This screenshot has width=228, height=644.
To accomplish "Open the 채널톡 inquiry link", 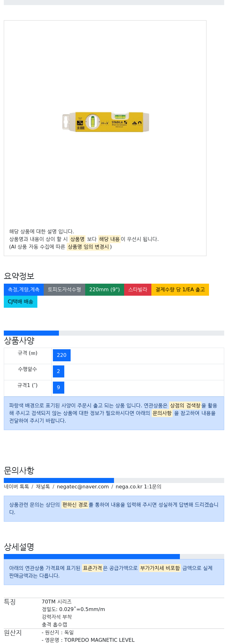I will (43, 487).
